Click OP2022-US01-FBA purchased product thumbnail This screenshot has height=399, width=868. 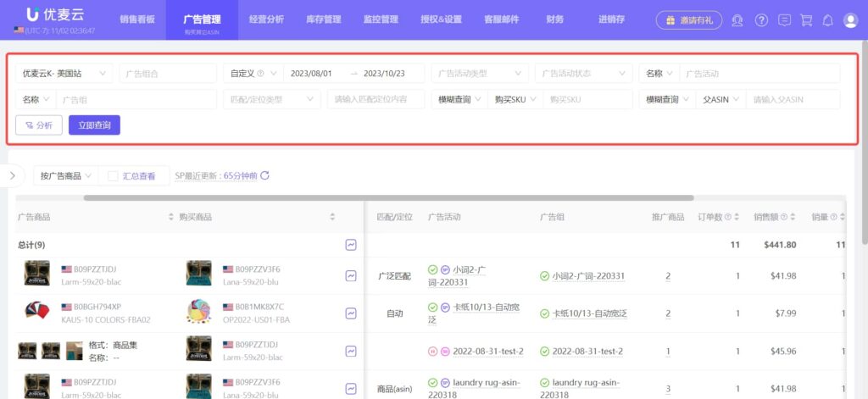(x=198, y=312)
